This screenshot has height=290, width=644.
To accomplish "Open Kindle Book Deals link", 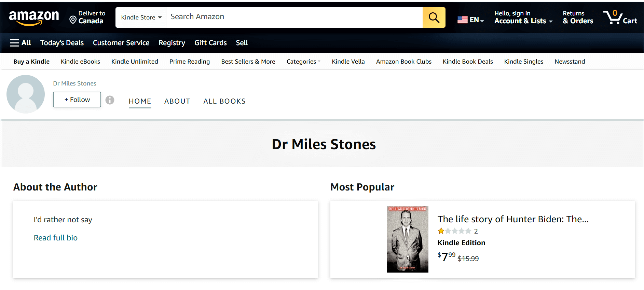I will click(468, 62).
